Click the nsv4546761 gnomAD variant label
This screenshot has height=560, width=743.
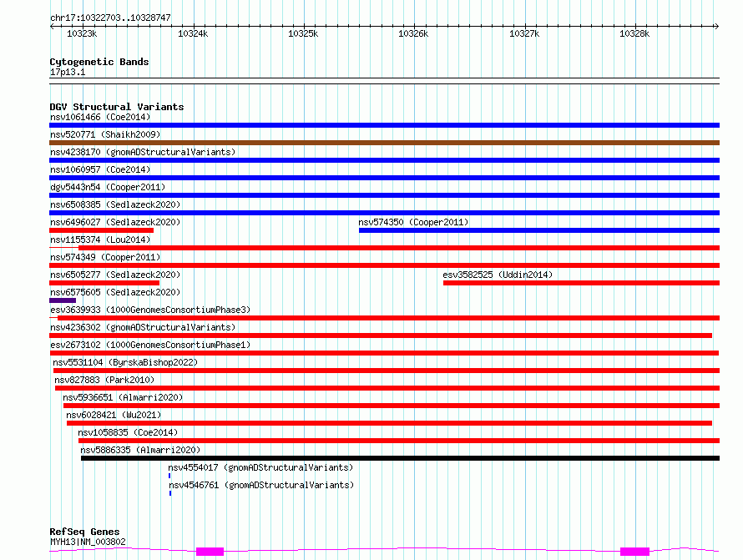[261, 485]
